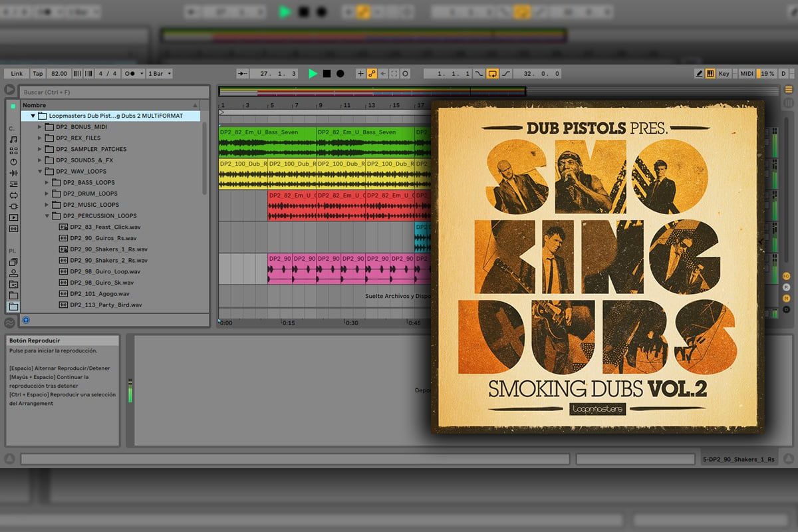Open the Max for Live category icon
Viewport: 798px width, 532px height.
[x=13, y=196]
